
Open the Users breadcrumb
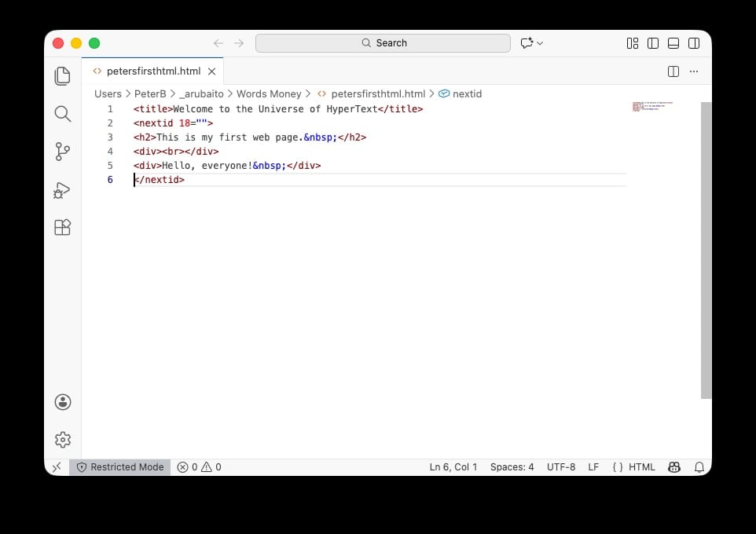point(108,94)
